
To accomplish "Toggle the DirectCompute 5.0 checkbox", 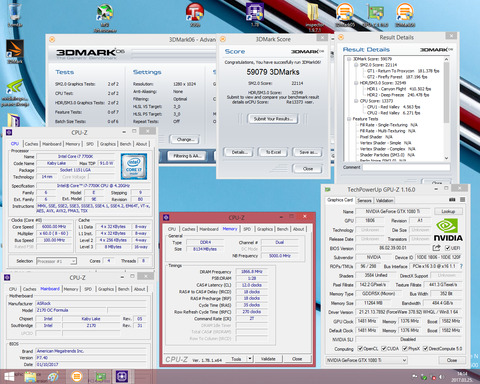I will coord(425,348).
